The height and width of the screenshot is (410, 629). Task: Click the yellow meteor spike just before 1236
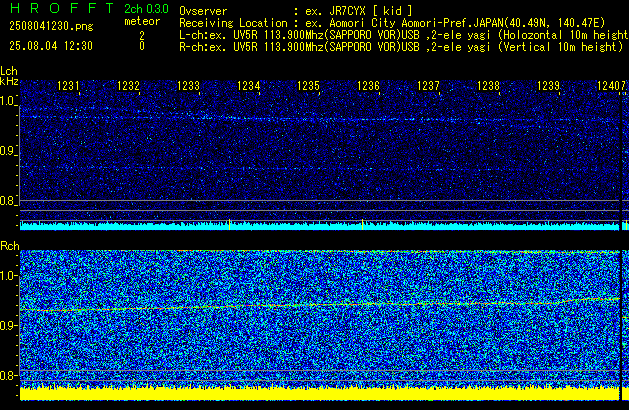(x=363, y=224)
